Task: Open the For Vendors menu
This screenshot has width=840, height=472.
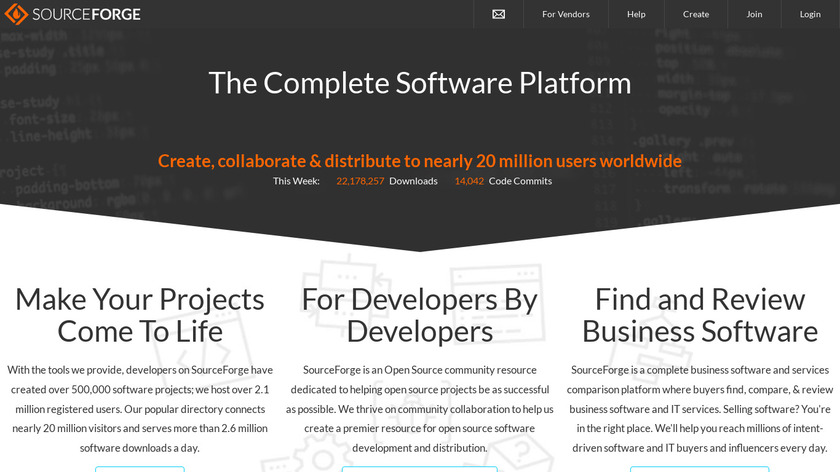Action: (565, 14)
